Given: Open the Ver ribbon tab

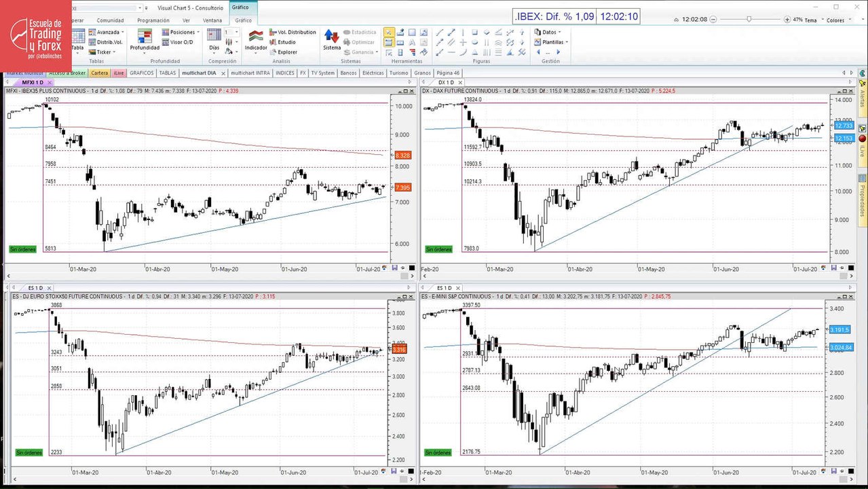Looking at the screenshot, I should coord(186,20).
